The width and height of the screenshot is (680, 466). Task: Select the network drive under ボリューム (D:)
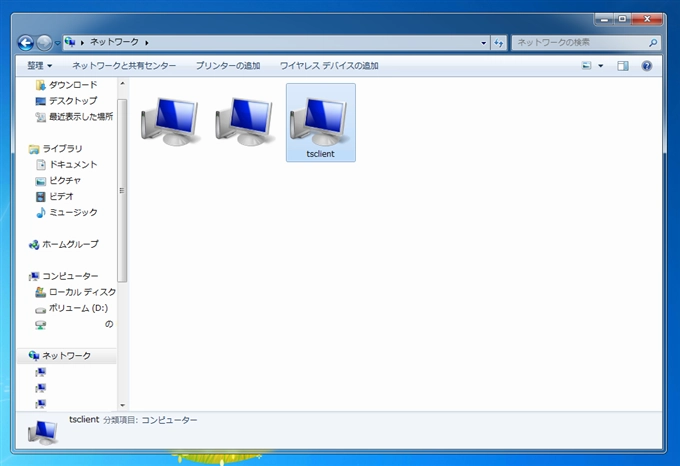(74, 324)
